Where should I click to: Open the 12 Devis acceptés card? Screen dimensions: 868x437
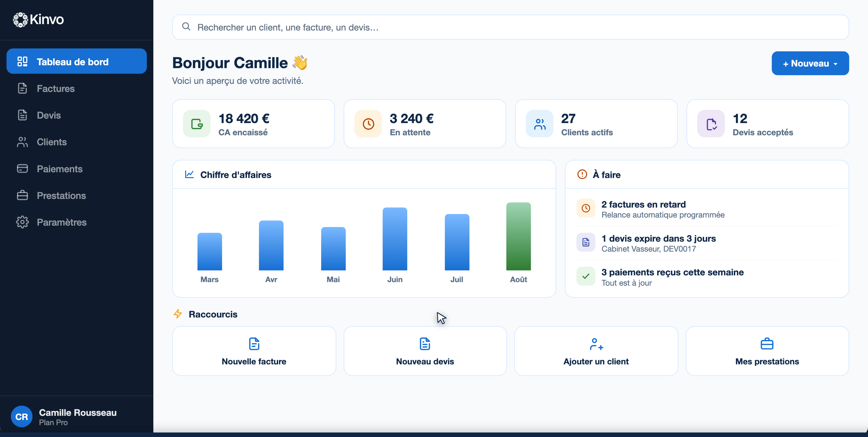point(768,124)
